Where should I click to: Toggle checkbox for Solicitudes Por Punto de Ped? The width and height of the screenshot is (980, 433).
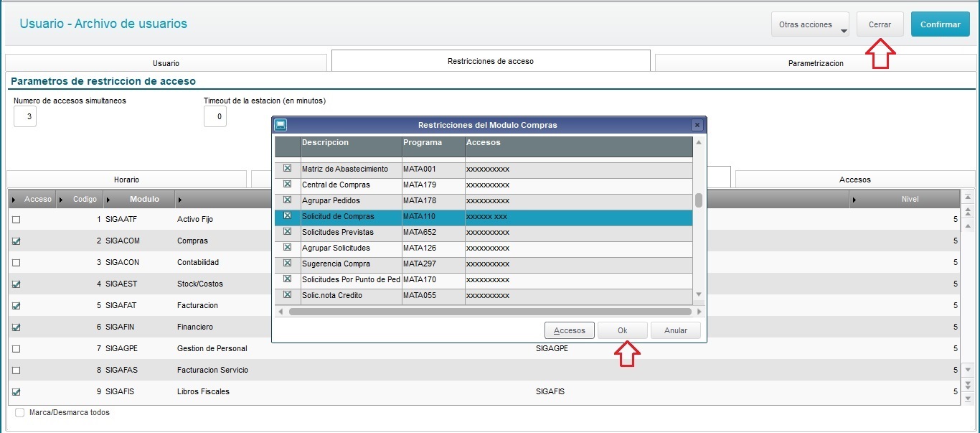coord(287,279)
